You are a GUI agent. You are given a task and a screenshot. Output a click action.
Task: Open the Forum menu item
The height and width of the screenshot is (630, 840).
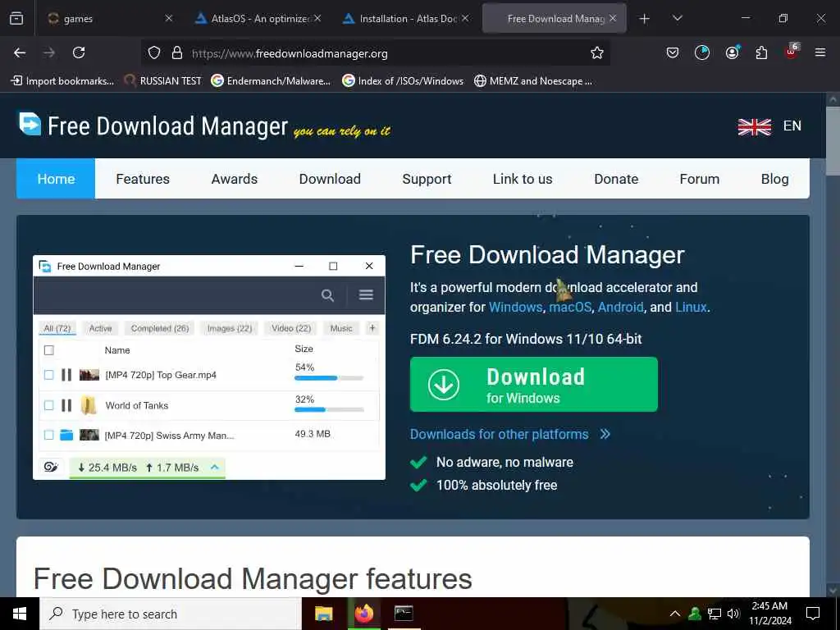coord(699,179)
